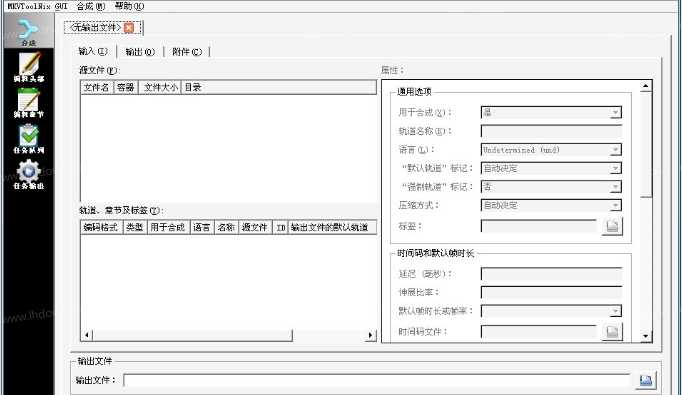Screen dimensions: 682x395
Task: Click the 标签 text field
Action: coord(539,226)
